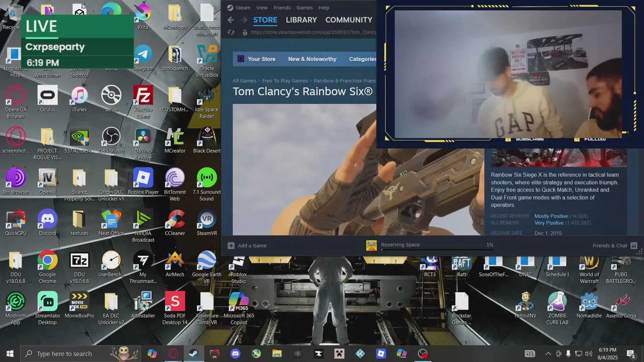Show hidden system tray icons
644x362 pixels.
pyautogui.click(x=548, y=353)
